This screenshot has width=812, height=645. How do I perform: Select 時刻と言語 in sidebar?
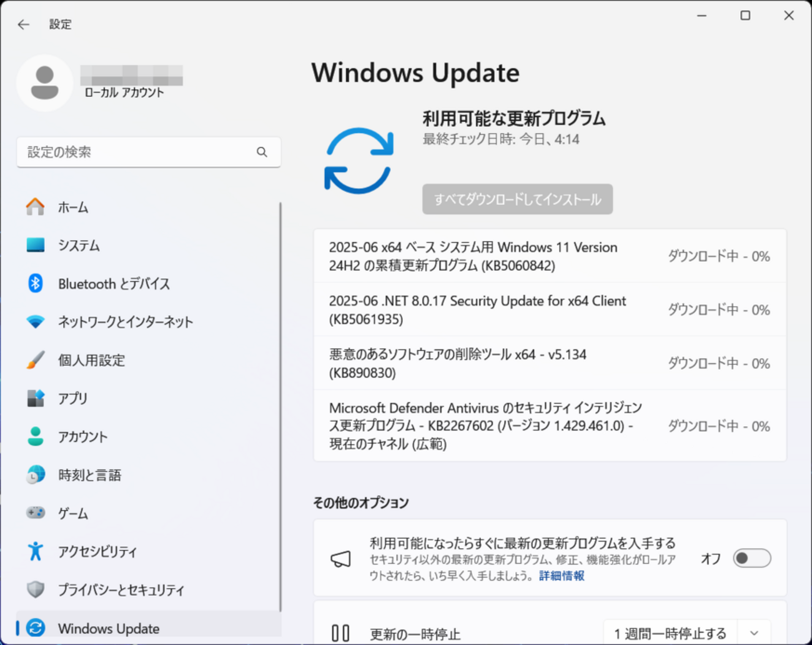149,475
